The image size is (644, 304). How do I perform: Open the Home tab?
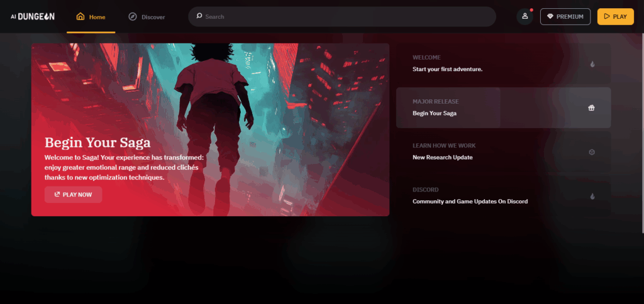pos(91,17)
